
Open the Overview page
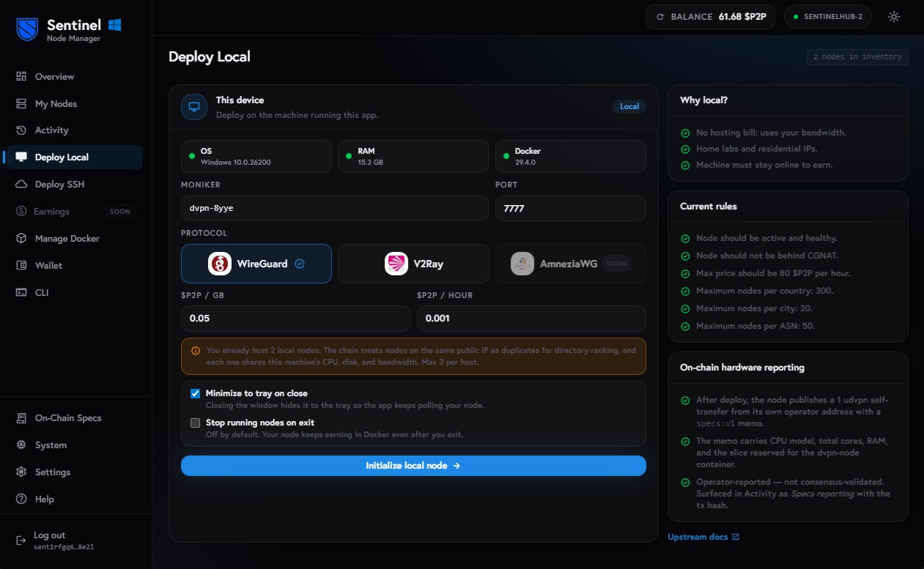pyautogui.click(x=75, y=76)
